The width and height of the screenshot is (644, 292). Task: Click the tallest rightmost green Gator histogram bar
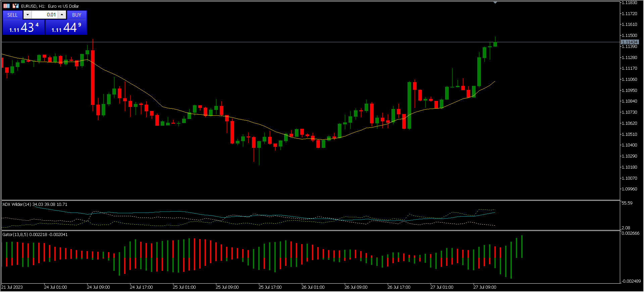tap(522, 247)
